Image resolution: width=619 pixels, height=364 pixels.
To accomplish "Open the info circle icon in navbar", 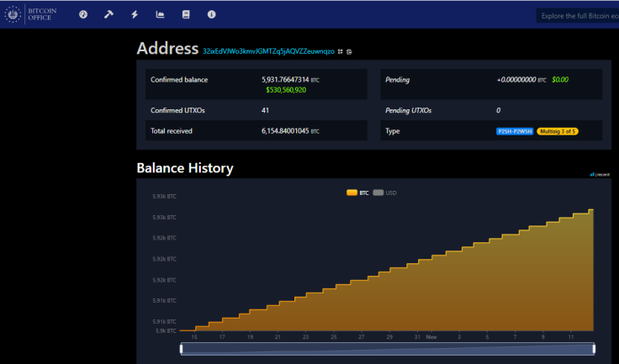I will pyautogui.click(x=212, y=14).
